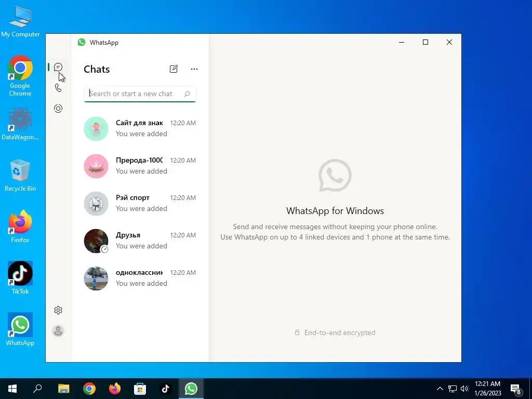Focus the Search or start a new chat field
Screen dimensions: 532x399
[x=140, y=94]
